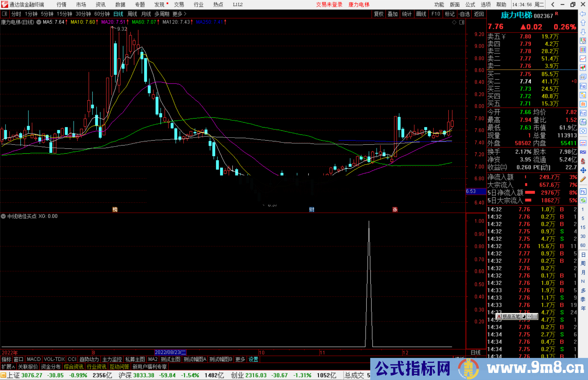Click the left-pointing back arrow icon
Image resolution: width=588 pixels, height=380 pixels.
(583, 14)
